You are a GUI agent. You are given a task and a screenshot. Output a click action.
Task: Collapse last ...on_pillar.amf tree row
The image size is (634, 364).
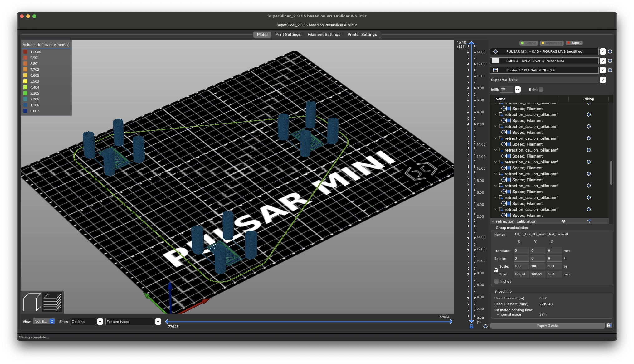coord(495,209)
